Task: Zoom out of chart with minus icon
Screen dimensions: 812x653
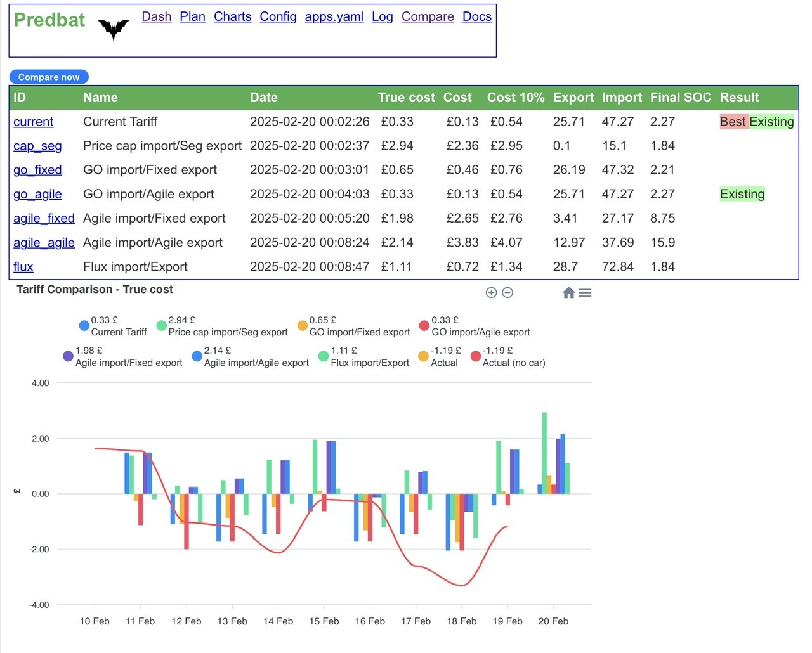Action: point(507,292)
